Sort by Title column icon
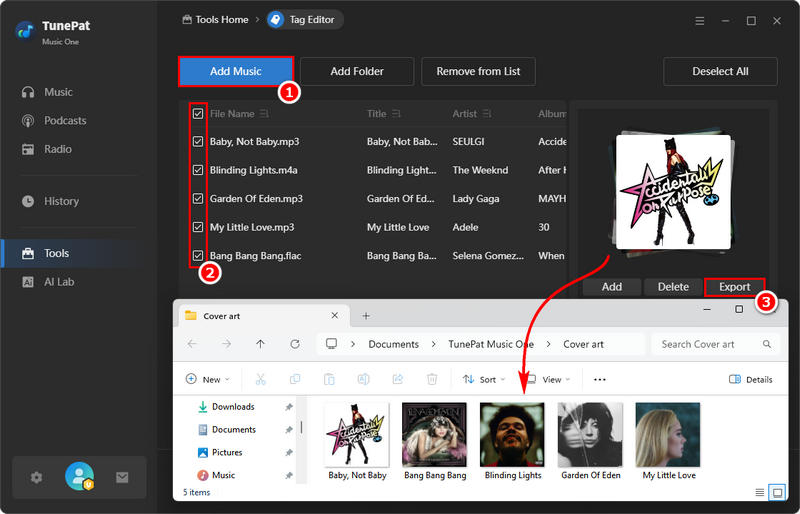The height and width of the screenshot is (514, 800). (396, 114)
